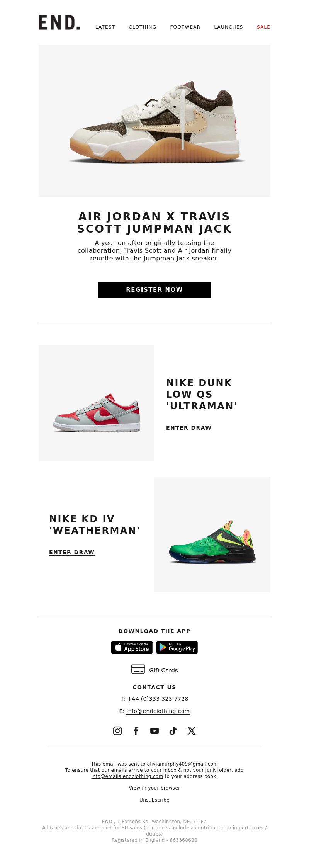This screenshot has width=309, height=868.
Task: Open END. Instagram page icon
Action: pyautogui.click(x=117, y=730)
